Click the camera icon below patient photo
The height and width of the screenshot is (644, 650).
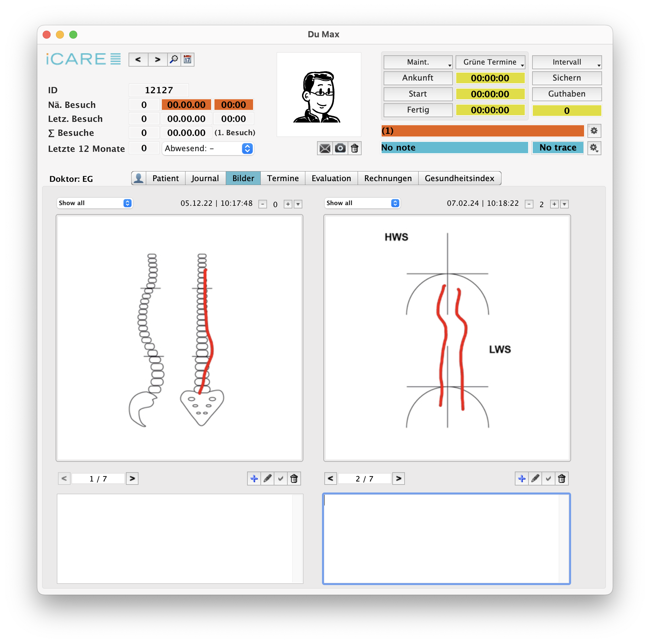click(340, 149)
